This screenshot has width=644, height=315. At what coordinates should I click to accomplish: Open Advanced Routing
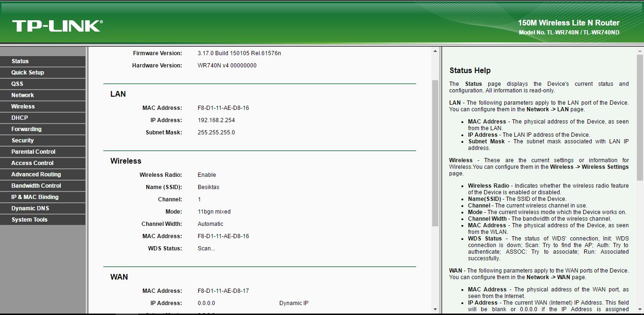click(x=43, y=174)
